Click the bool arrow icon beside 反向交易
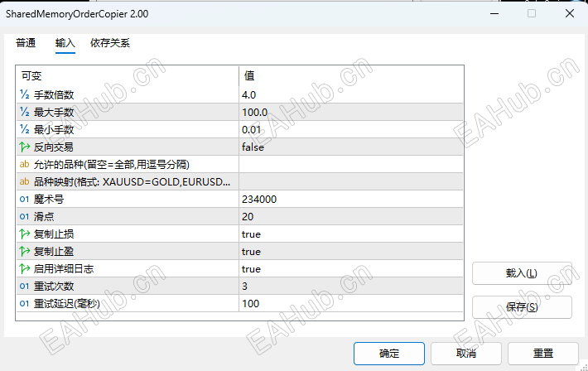588x371 pixels. (24, 147)
